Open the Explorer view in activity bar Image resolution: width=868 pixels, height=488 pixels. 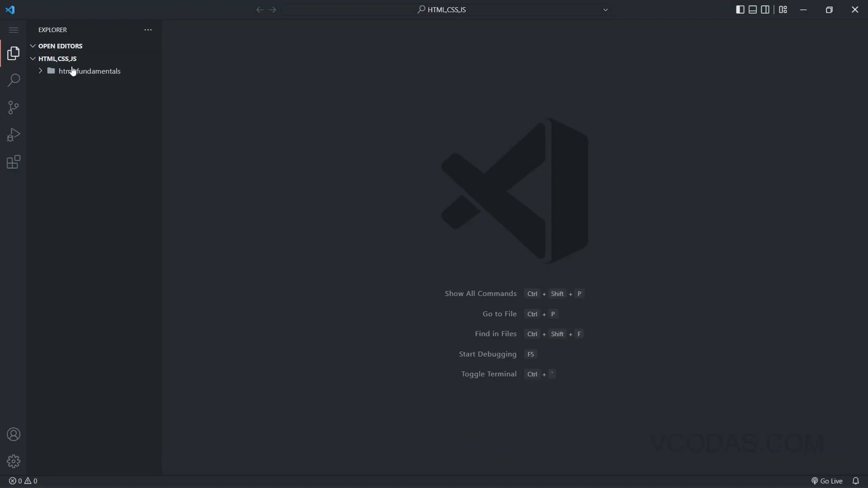13,53
